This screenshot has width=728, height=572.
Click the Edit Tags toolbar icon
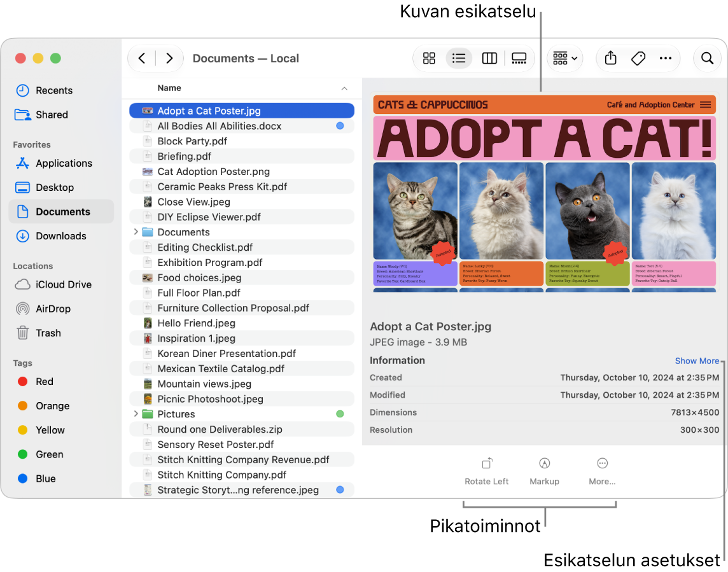(638, 58)
